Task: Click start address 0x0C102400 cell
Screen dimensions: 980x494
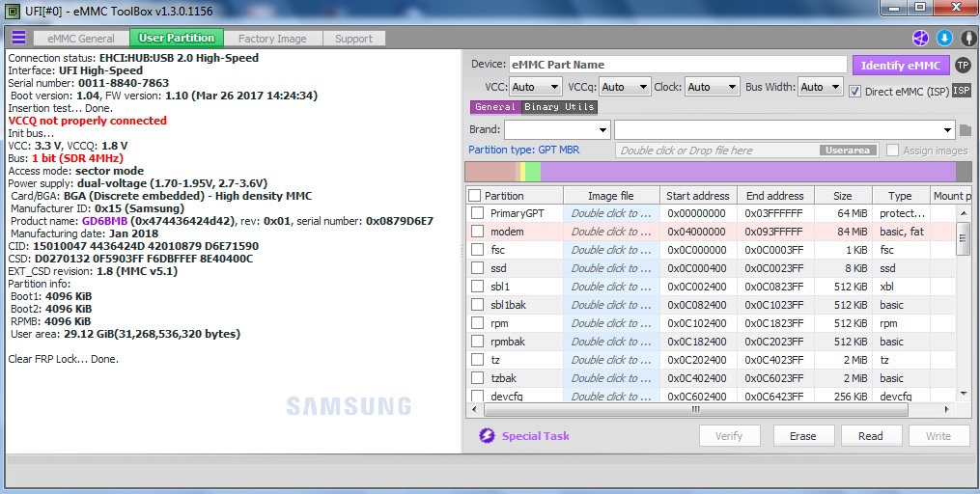Action: [697, 323]
